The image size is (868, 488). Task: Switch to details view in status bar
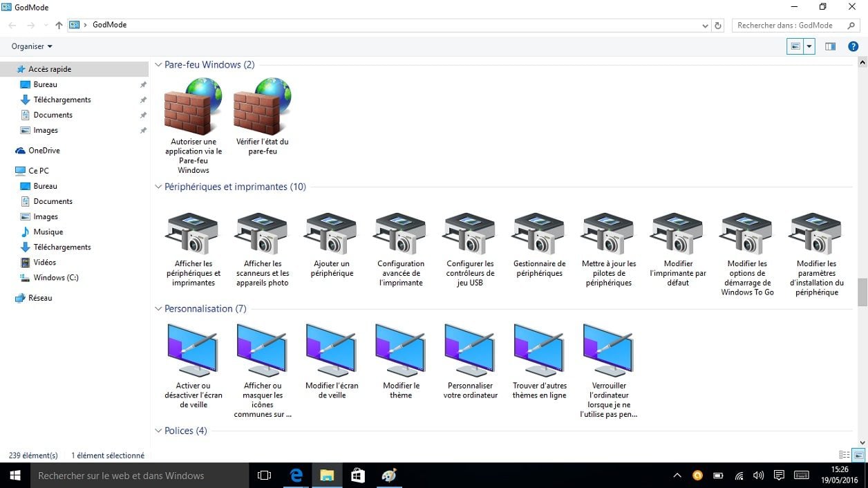point(844,455)
